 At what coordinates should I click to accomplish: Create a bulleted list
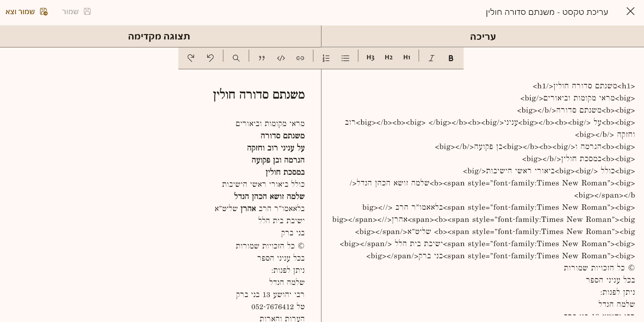tap(345, 58)
